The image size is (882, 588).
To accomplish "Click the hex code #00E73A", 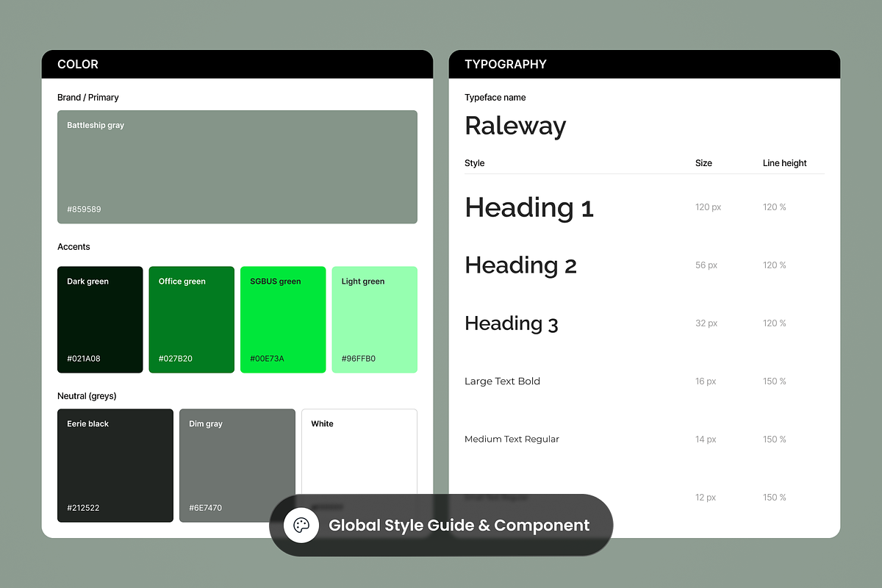I will tap(267, 359).
